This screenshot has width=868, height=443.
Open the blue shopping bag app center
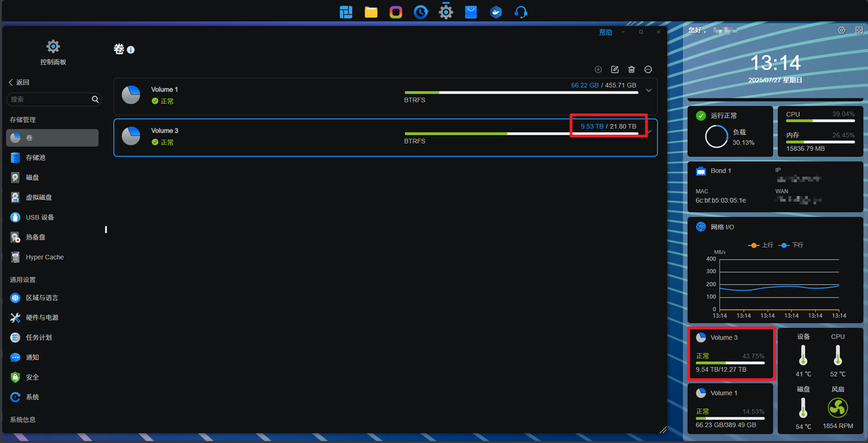tap(471, 12)
